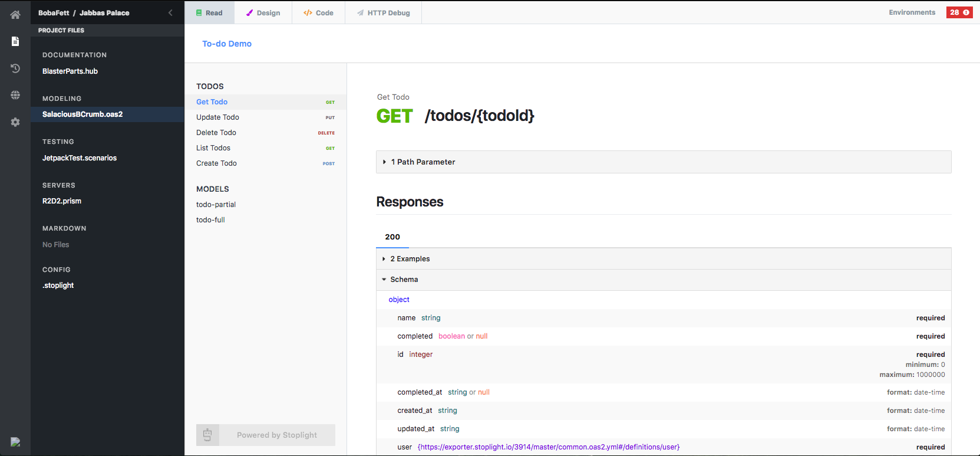Image resolution: width=980 pixels, height=456 pixels.
Task: Collapse the Schema section
Action: coord(404,280)
